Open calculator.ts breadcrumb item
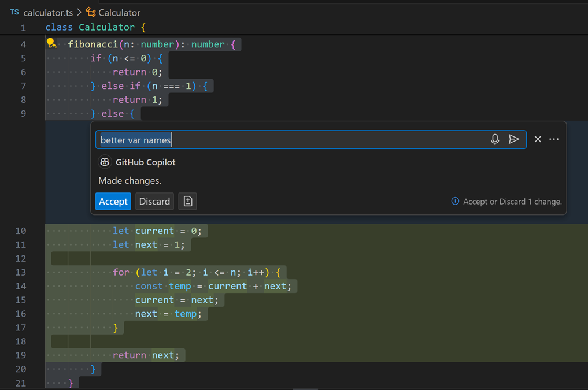The width and height of the screenshot is (588, 390). 48,13
